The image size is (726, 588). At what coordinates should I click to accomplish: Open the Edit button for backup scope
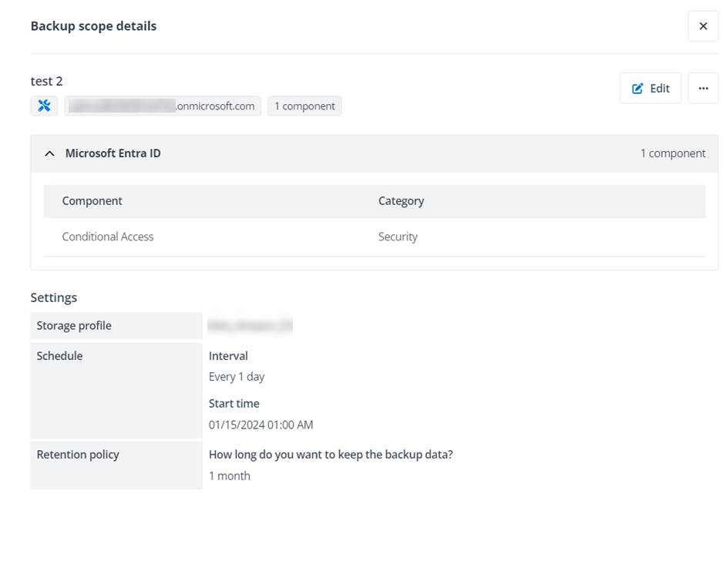coord(650,89)
